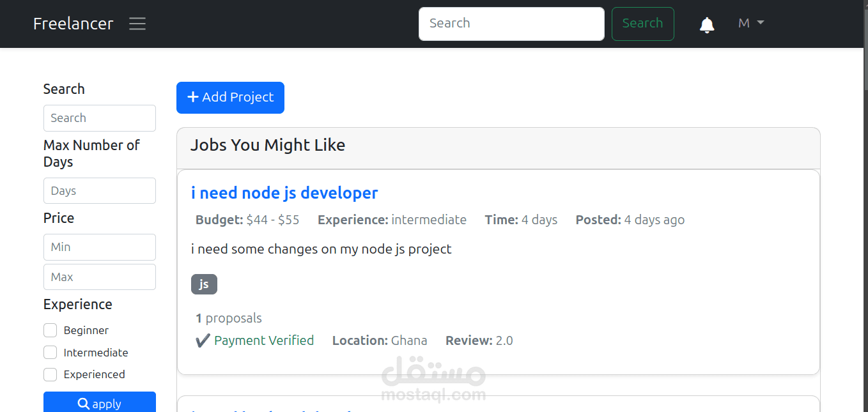Open the hamburger menu toggle
The image size is (868, 412).
click(137, 24)
